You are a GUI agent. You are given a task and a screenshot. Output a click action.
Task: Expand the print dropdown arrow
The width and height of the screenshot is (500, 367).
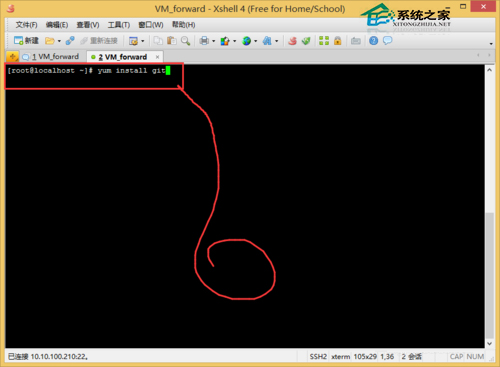pyautogui.click(x=213, y=41)
